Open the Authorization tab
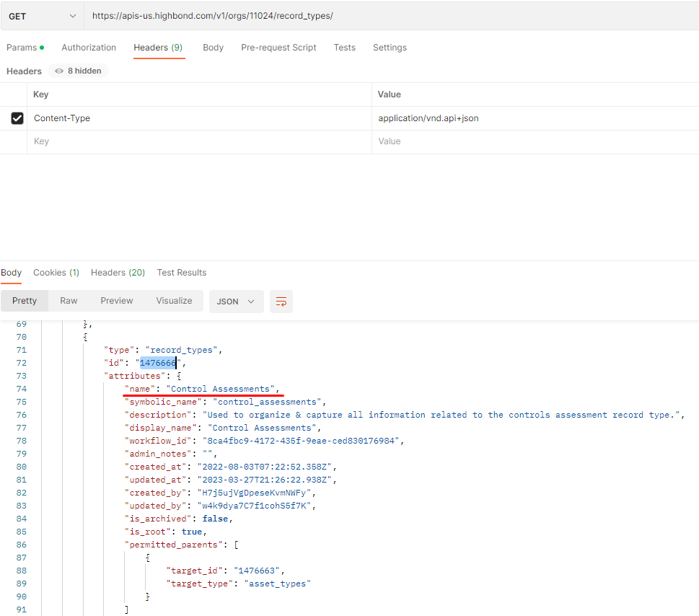 click(89, 48)
